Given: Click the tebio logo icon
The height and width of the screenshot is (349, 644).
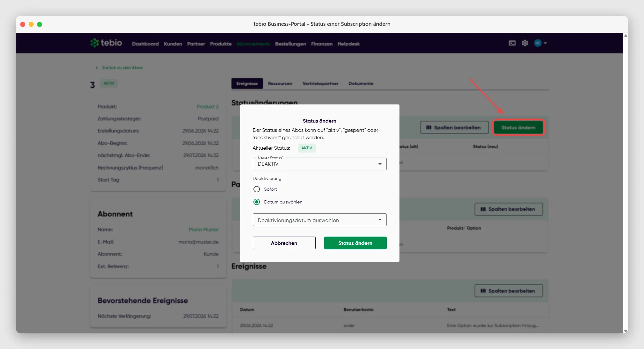Looking at the screenshot, I should click(x=94, y=43).
